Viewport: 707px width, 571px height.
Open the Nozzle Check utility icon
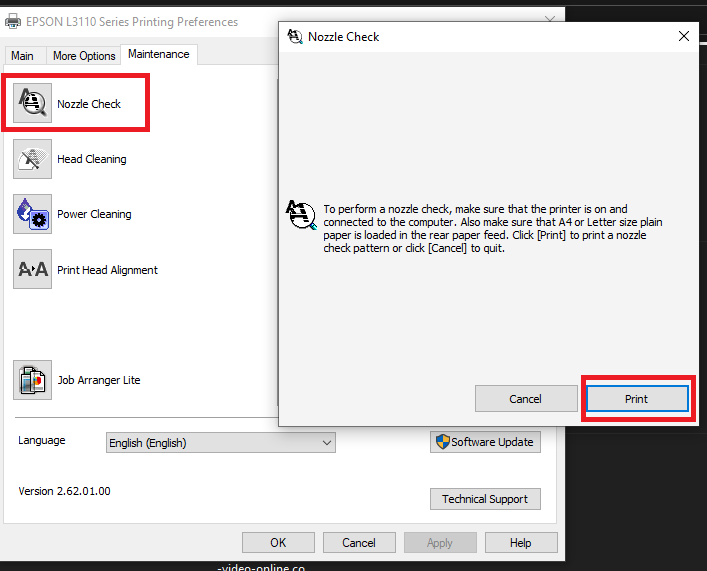point(32,103)
